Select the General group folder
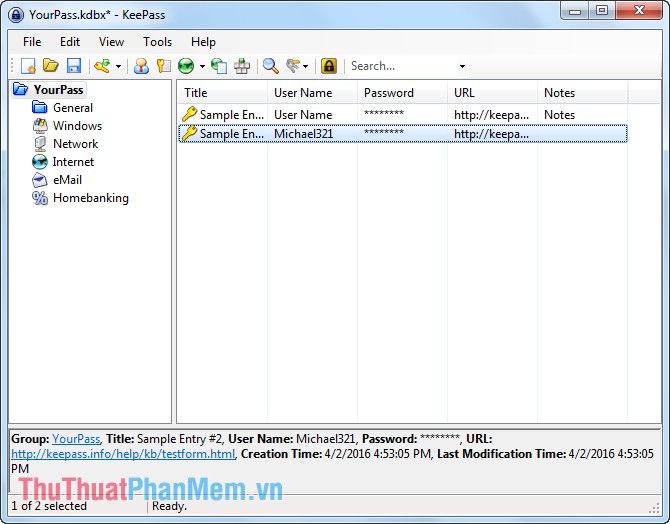This screenshot has width=670, height=524. 73,108
